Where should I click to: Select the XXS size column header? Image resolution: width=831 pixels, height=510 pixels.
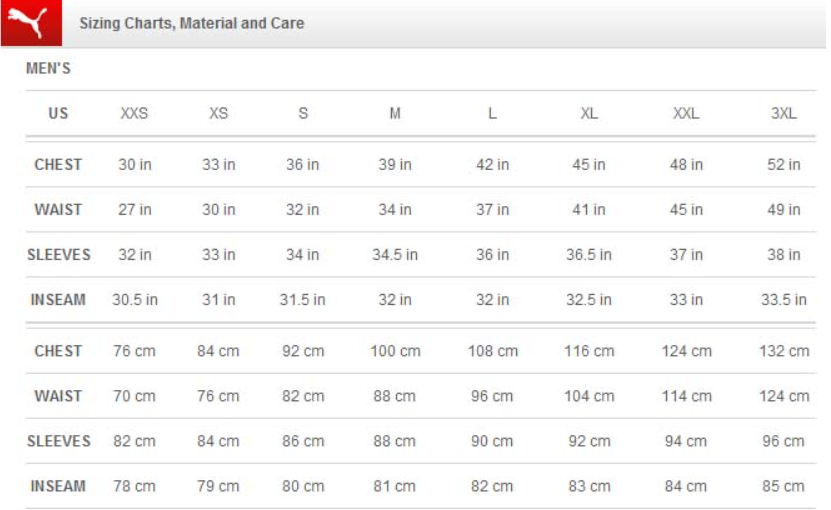point(134,114)
